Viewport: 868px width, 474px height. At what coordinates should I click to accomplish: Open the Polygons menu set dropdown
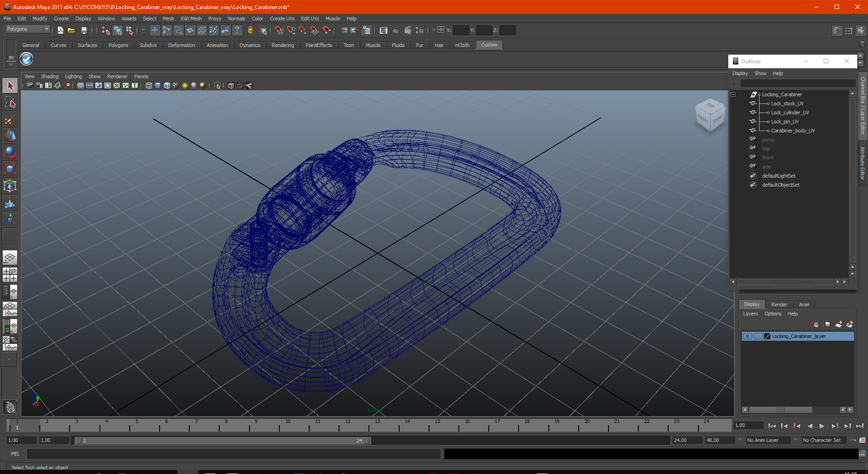coord(28,29)
